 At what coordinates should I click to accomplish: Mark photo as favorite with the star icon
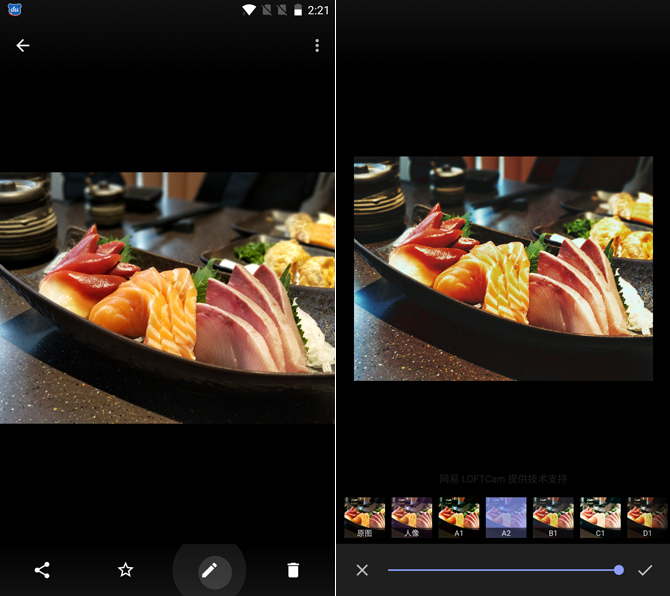point(126,570)
